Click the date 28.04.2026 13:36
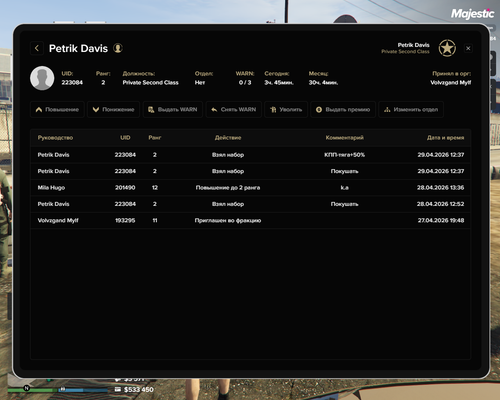500x400 pixels. [x=440, y=188]
